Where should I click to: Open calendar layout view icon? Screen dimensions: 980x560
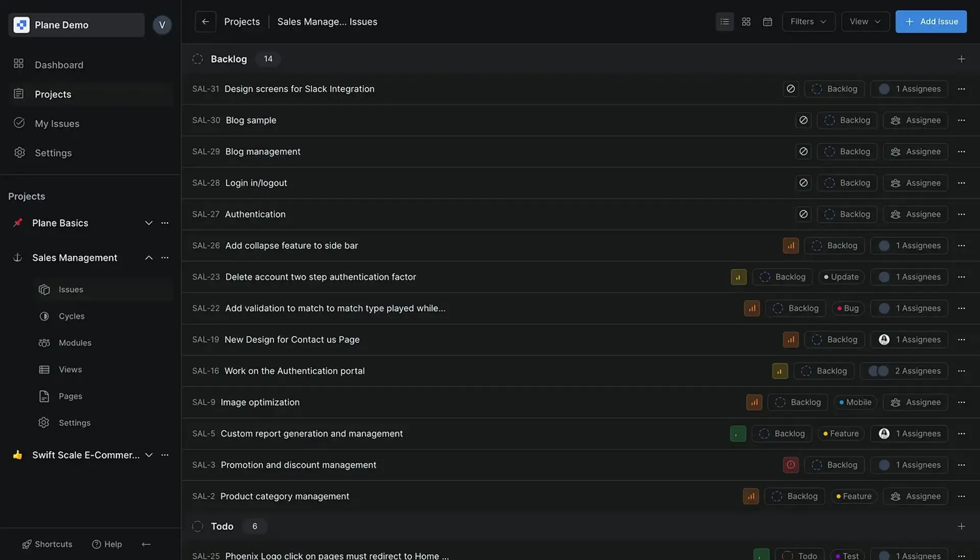tap(767, 21)
